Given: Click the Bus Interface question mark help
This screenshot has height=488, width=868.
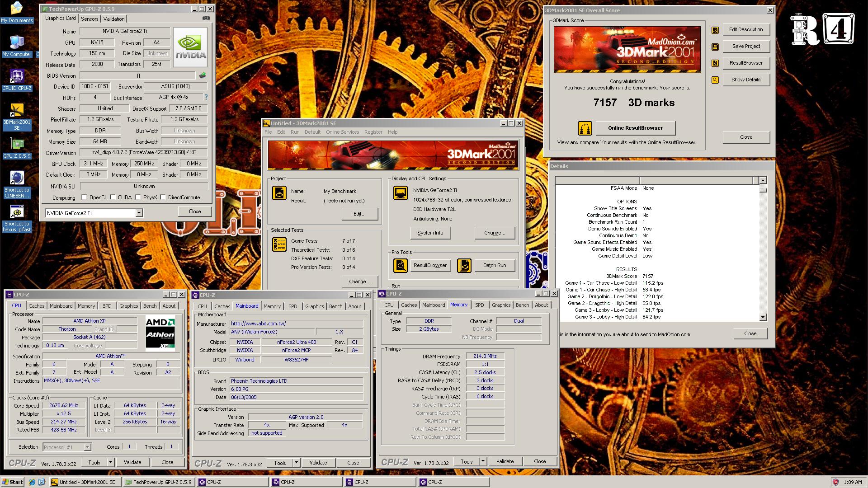Looking at the screenshot, I should 206,97.
